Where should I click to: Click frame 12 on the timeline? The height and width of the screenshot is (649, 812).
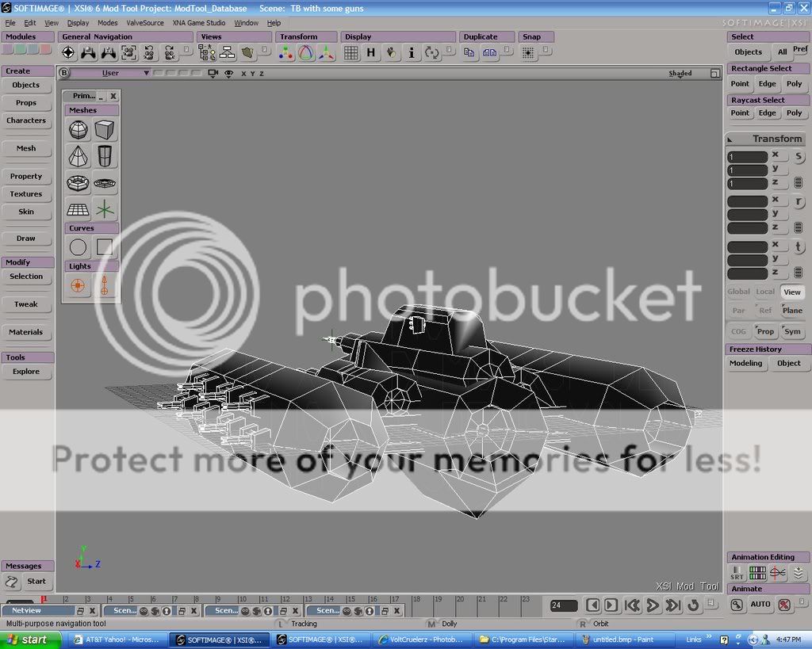[284, 600]
